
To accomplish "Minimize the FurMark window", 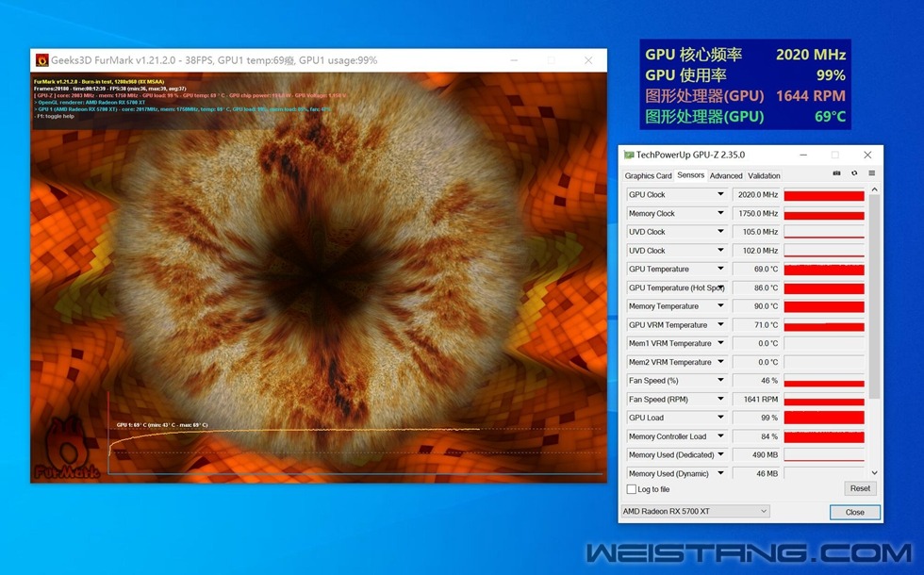I will 515,60.
